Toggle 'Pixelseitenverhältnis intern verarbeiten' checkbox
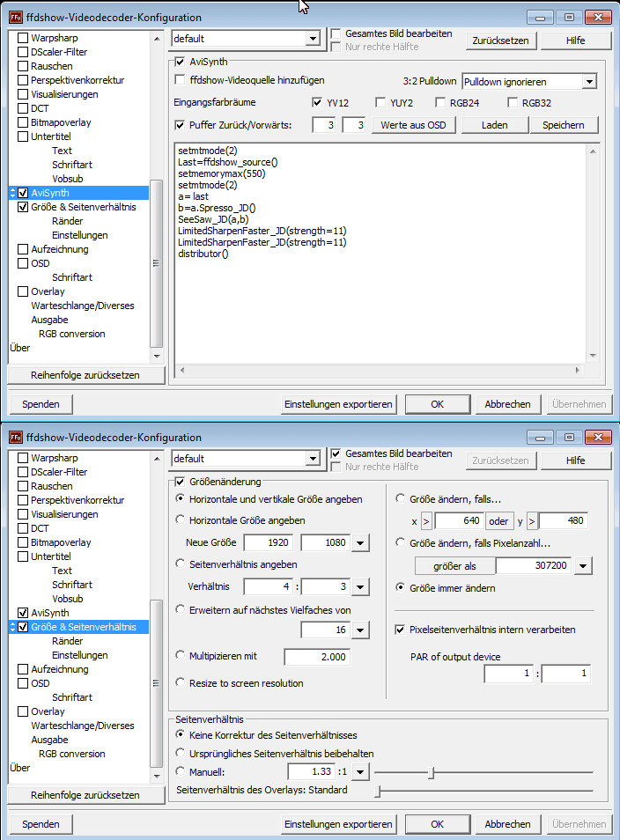This screenshot has width=620, height=840. coord(400,630)
